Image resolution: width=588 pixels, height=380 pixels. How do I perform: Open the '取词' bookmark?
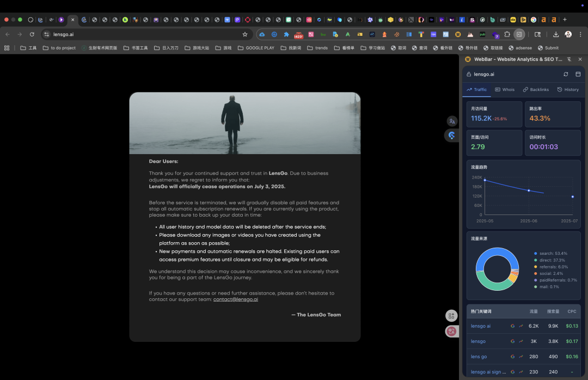tap(399, 48)
